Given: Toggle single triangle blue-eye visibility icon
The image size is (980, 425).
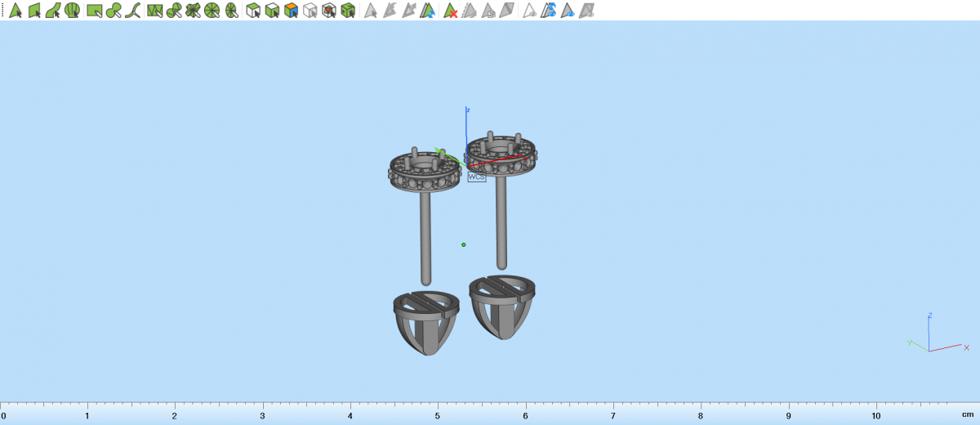Looking at the screenshot, I should [x=568, y=11].
